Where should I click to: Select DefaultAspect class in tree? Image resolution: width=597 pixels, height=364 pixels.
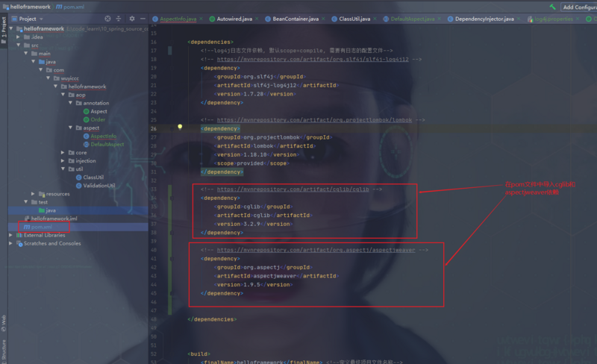pos(104,144)
